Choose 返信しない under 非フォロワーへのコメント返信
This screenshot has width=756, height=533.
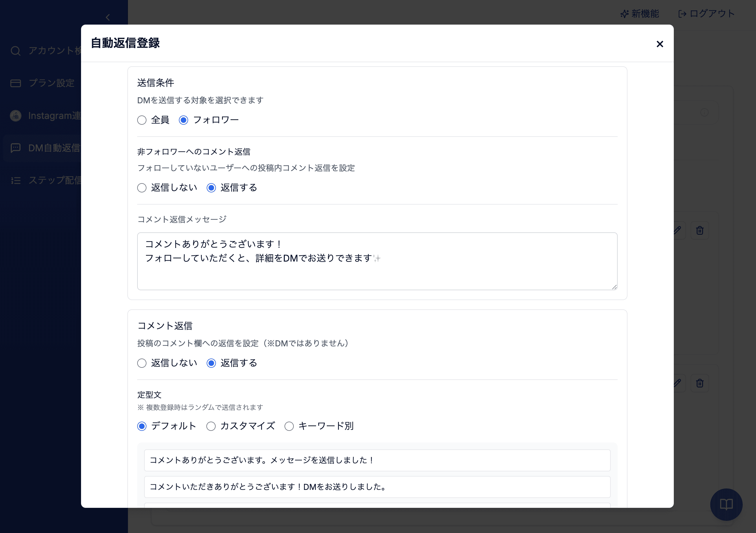tap(142, 188)
